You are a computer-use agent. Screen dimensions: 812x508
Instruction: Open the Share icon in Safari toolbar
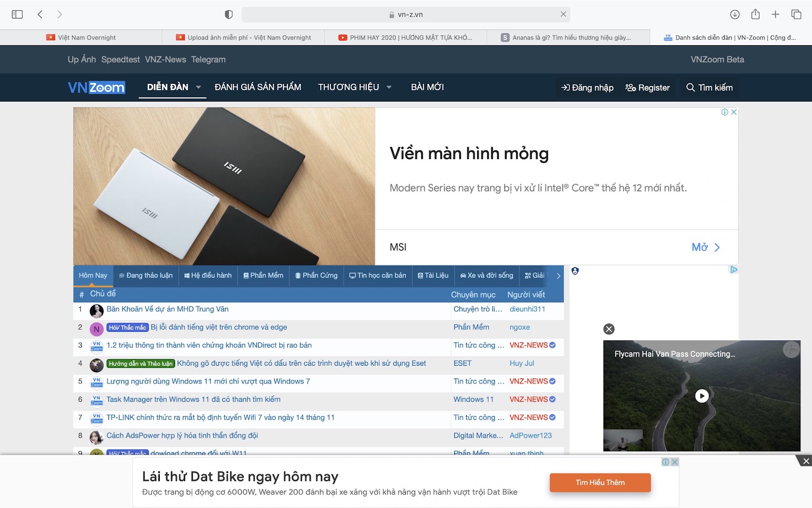tap(755, 14)
